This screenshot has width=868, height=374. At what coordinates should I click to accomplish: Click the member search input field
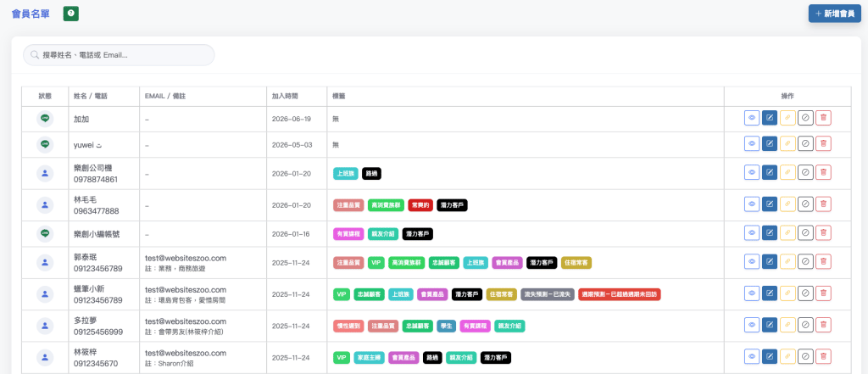coord(119,55)
